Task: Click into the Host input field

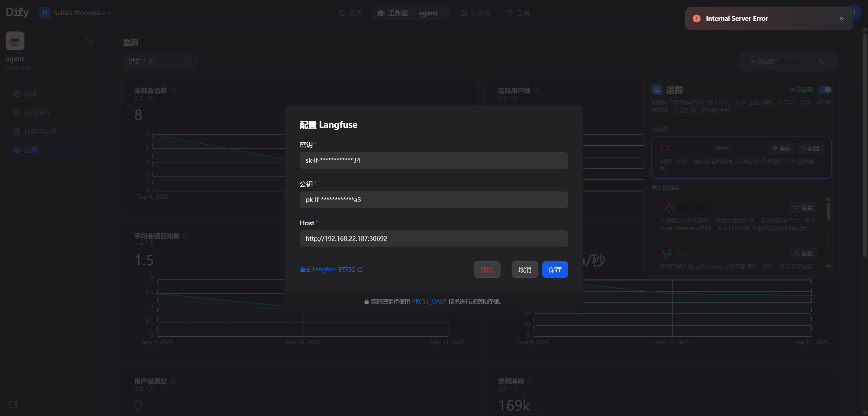Action: pos(434,239)
